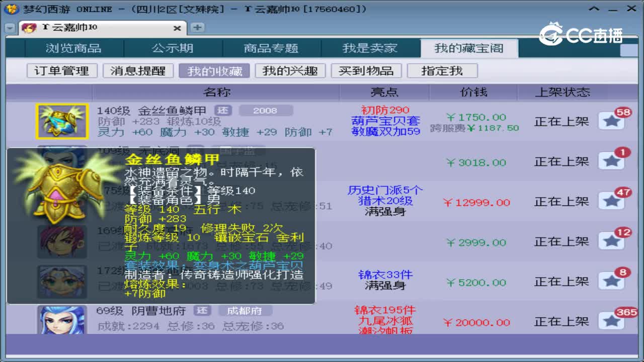This screenshot has width=644, height=362.
Task: Click 正在上架 status in 金丝鱼鳞甲 row
Action: pos(561,121)
